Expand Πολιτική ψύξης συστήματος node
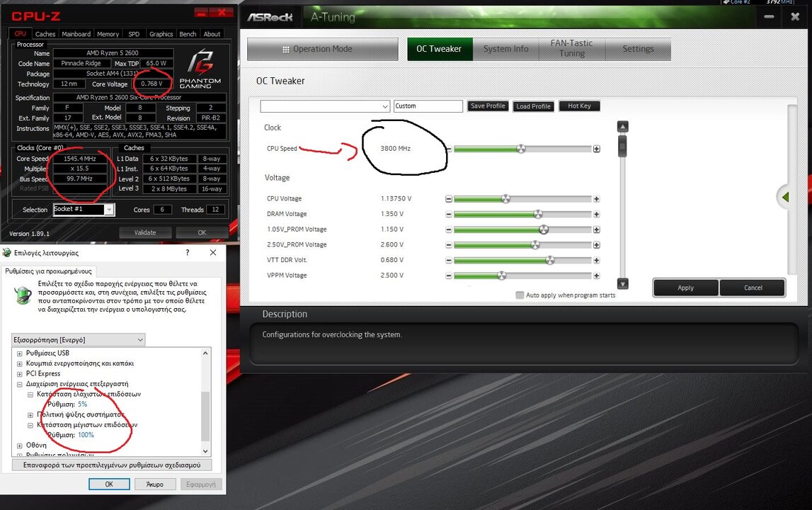 pyautogui.click(x=30, y=414)
